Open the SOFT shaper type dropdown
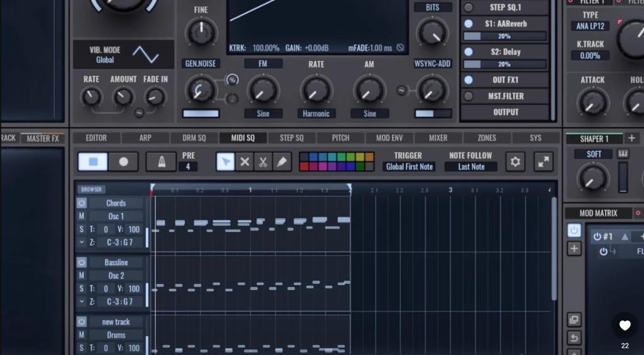Viewport: 644px width, 355px height. pyautogui.click(x=594, y=154)
